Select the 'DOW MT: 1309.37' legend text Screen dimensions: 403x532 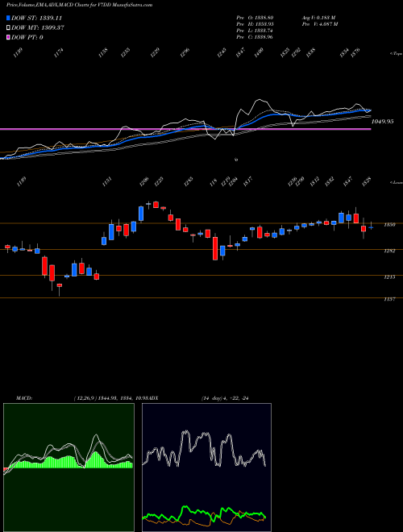click(x=38, y=28)
